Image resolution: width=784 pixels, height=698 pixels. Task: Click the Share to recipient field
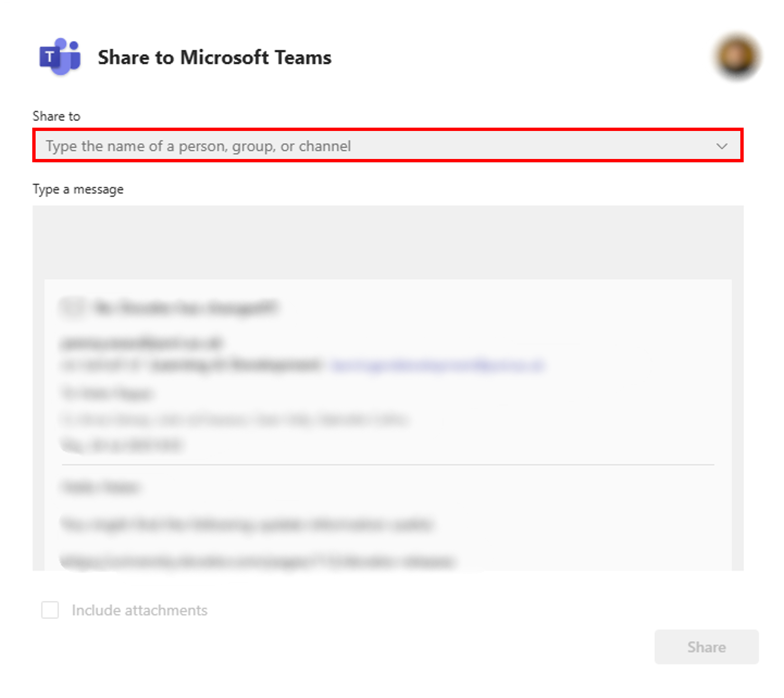(x=388, y=145)
